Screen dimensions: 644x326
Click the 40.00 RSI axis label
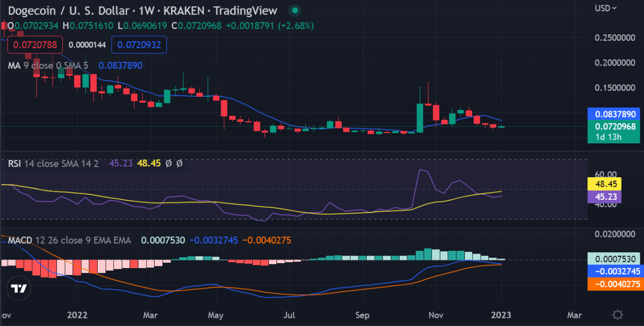[x=605, y=205]
